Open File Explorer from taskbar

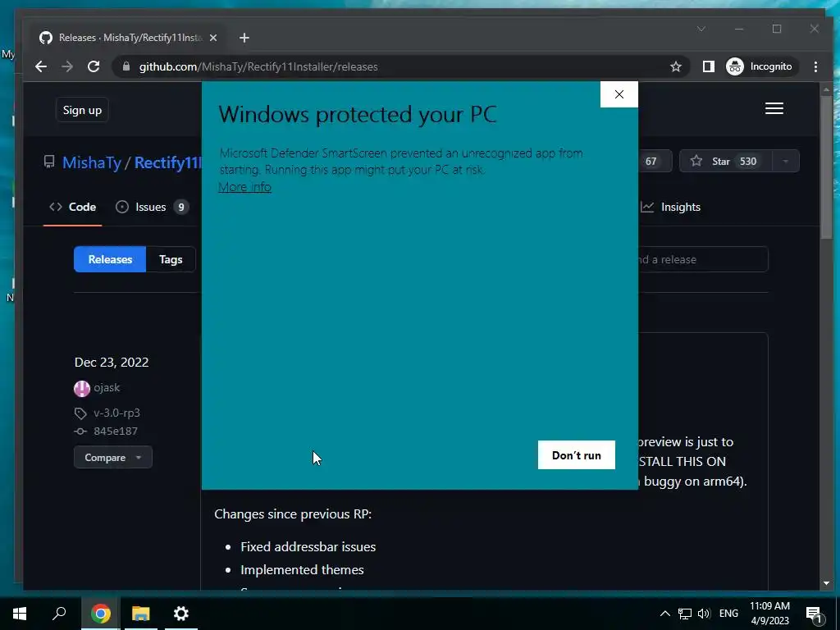(x=141, y=614)
